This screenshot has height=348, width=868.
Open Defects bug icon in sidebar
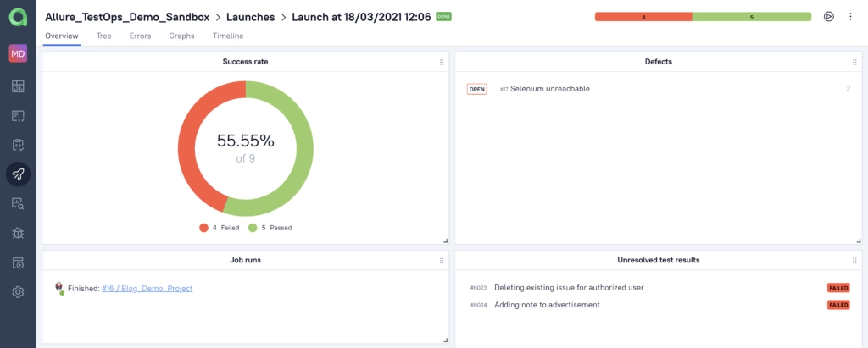(x=18, y=233)
